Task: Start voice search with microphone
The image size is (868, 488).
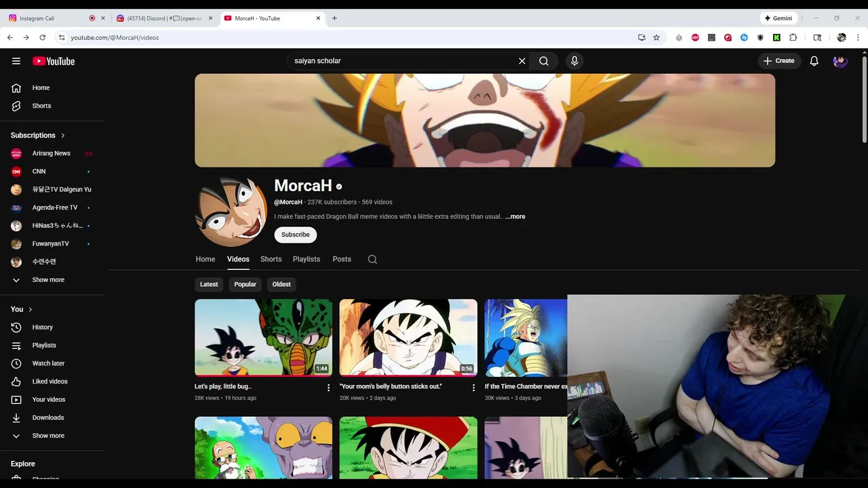Action: click(x=574, y=61)
